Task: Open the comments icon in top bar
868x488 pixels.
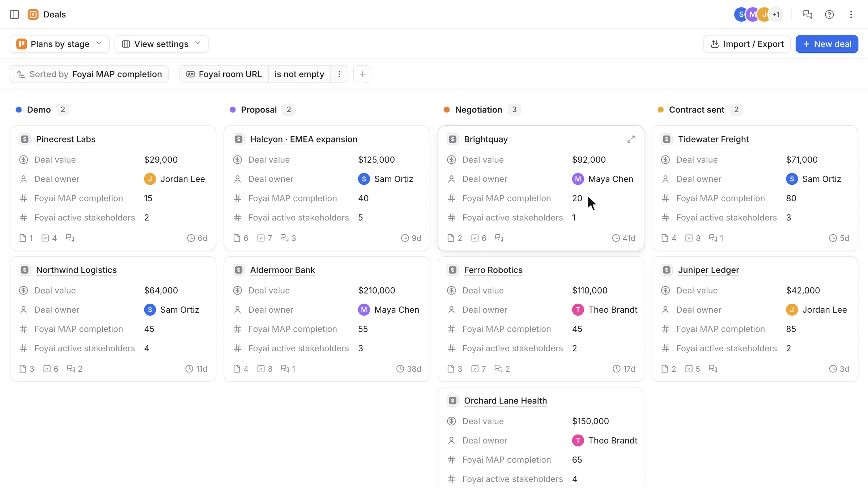Action: 807,14
